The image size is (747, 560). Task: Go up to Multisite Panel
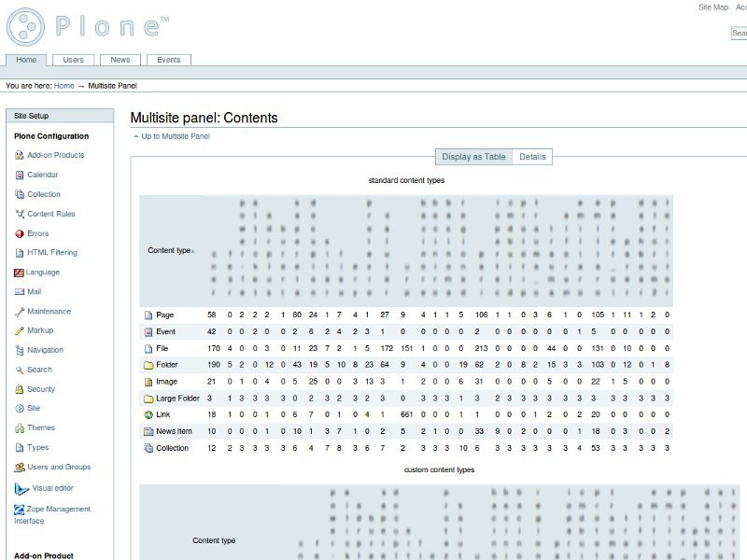[175, 136]
